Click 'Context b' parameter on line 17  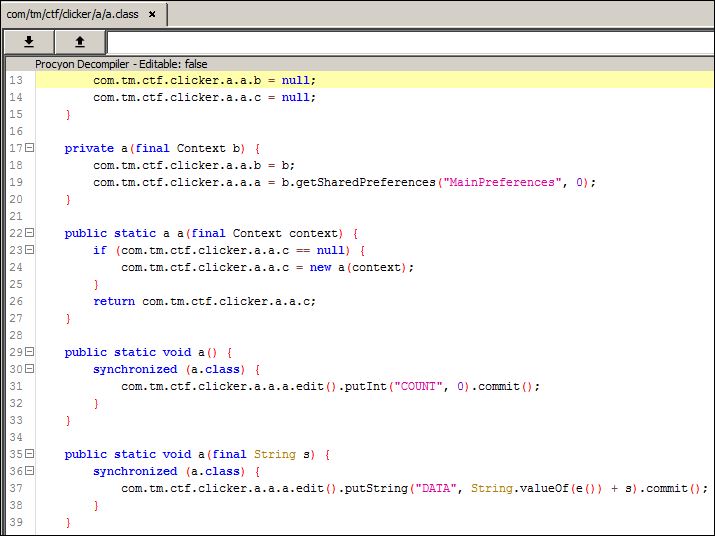pos(208,148)
